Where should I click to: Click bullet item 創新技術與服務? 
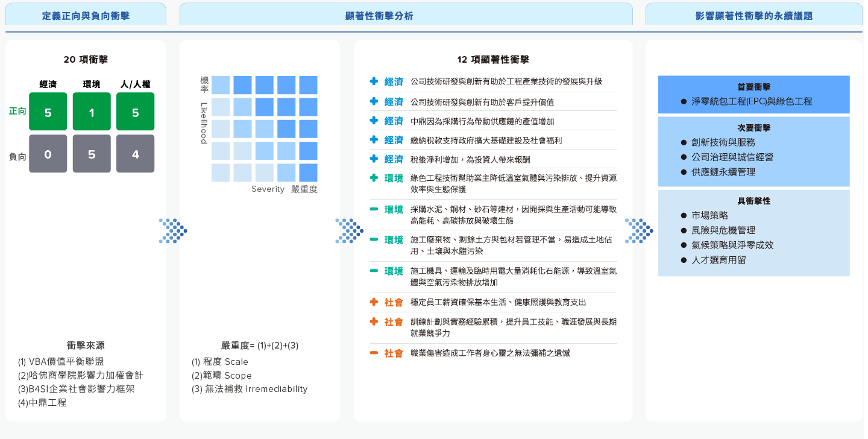click(x=717, y=142)
